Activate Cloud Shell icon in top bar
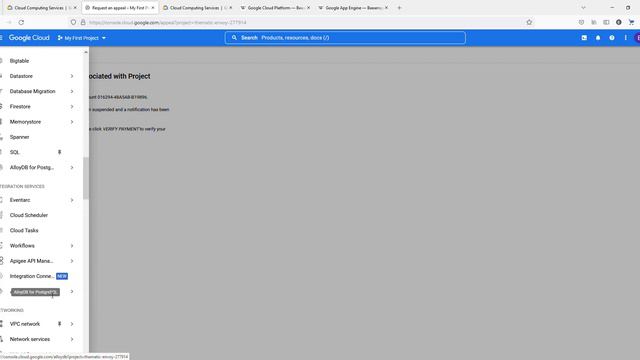This screenshot has height=360, width=640. click(x=584, y=38)
